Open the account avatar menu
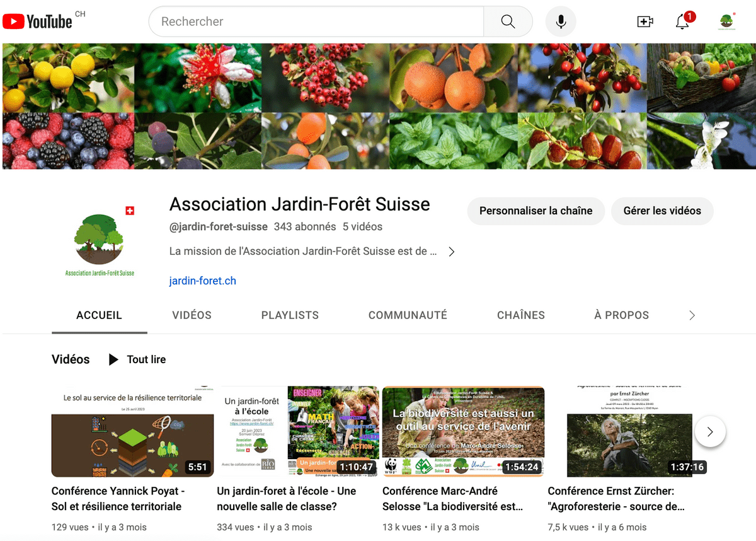The width and height of the screenshot is (756, 541). [726, 21]
